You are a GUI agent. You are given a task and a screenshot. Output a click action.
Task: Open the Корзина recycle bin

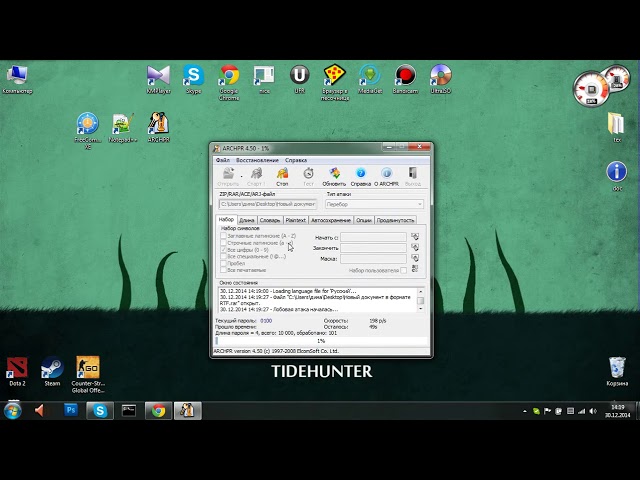coord(617,371)
